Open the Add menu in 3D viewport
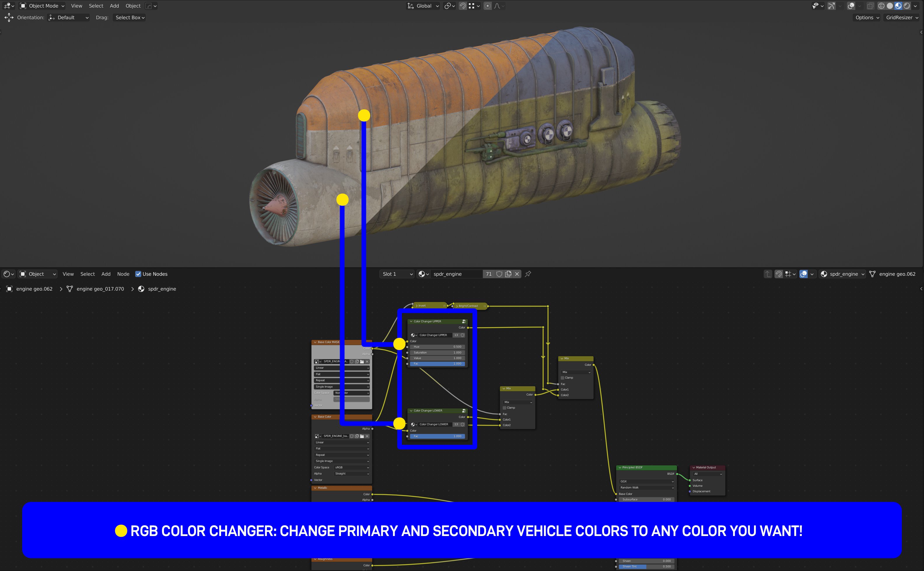 coord(114,6)
